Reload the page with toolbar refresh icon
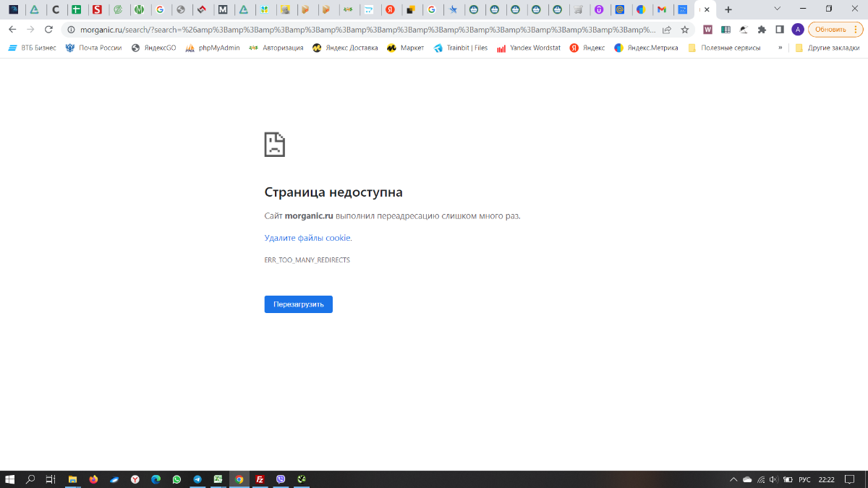868x488 pixels. tap(48, 30)
